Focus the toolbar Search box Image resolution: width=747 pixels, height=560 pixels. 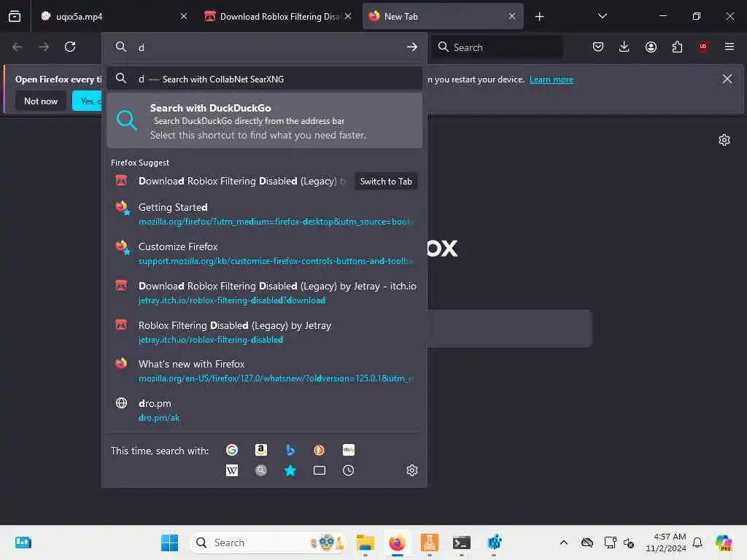pos(496,47)
